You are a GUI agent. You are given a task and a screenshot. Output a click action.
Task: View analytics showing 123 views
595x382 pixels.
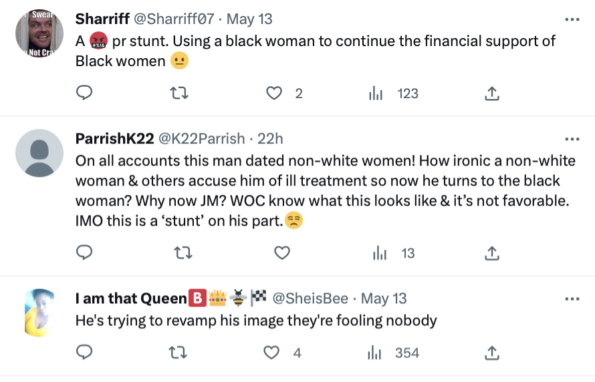click(393, 93)
